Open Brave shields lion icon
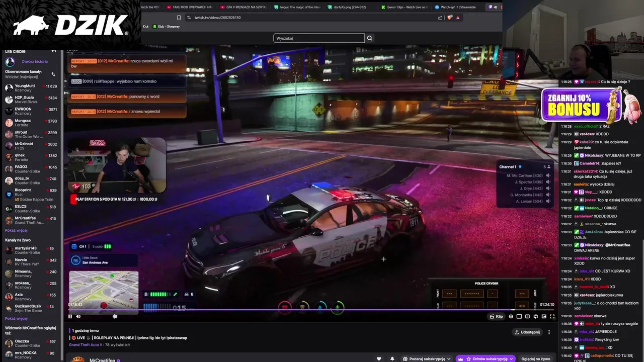 coord(449,18)
